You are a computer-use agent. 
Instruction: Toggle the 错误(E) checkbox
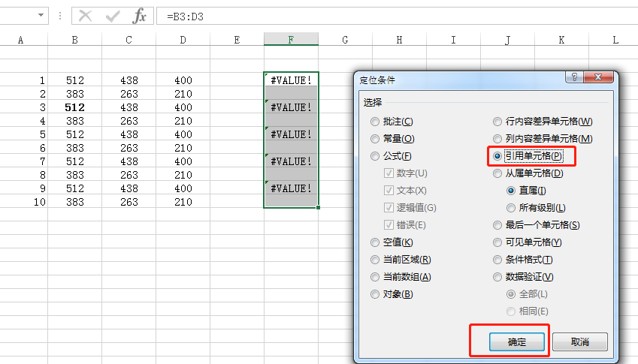coord(405,225)
